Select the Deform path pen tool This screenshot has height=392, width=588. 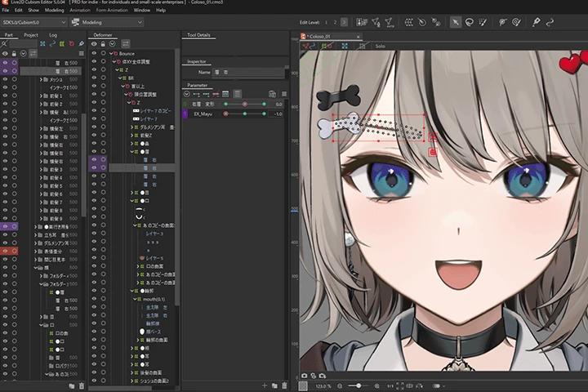pos(537,23)
